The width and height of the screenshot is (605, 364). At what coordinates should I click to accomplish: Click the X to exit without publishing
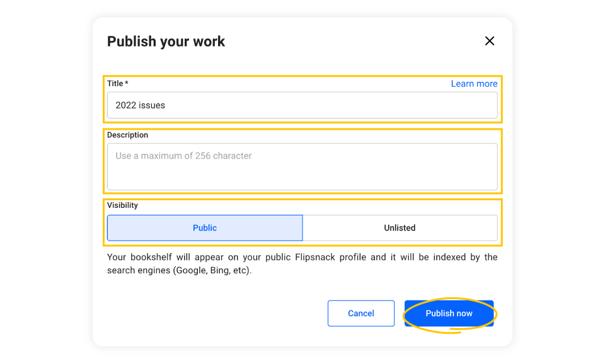tap(490, 40)
